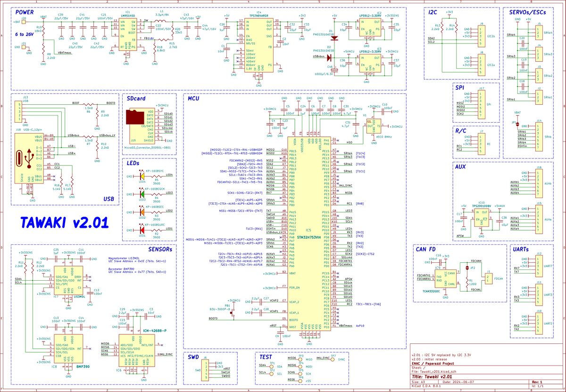Click the LEDs section heading
566x392 pixels.
click(x=133, y=163)
